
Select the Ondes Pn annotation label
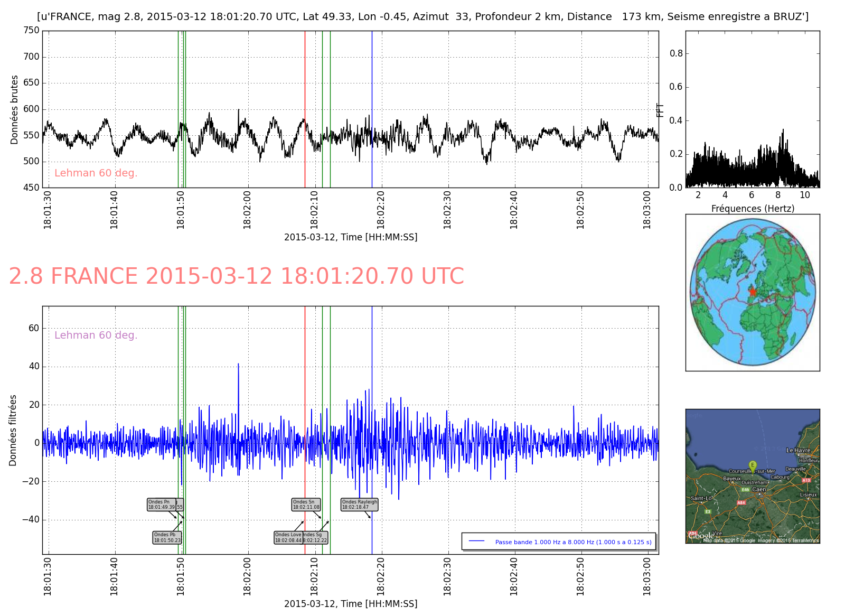(162, 505)
